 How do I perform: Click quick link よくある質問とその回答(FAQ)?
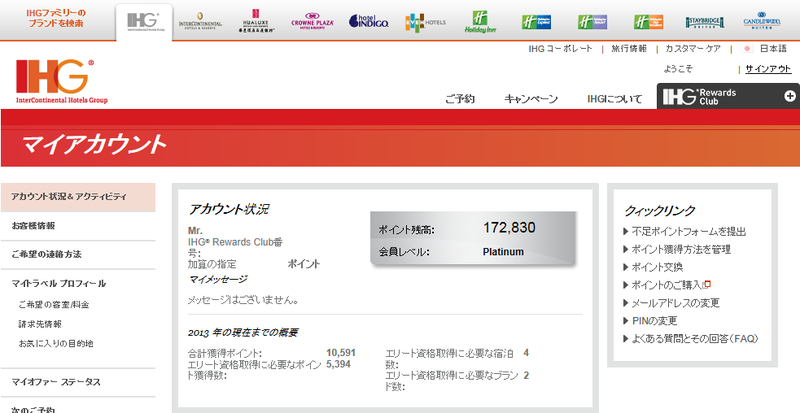[x=695, y=338]
